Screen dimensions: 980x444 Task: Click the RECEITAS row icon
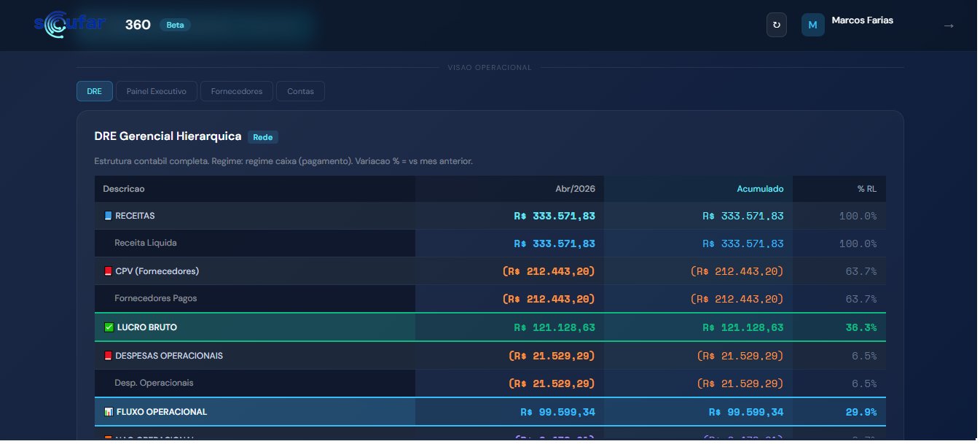109,216
